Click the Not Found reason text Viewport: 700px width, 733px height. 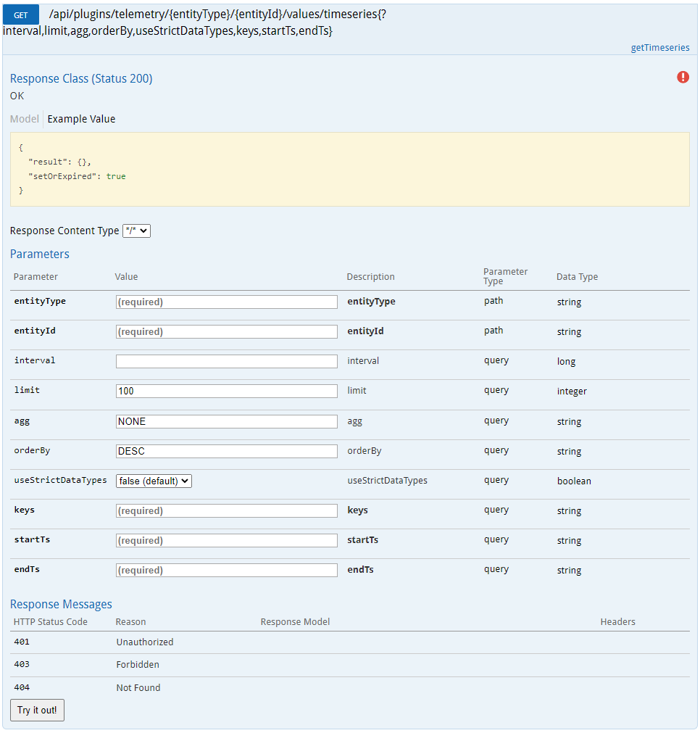point(138,687)
